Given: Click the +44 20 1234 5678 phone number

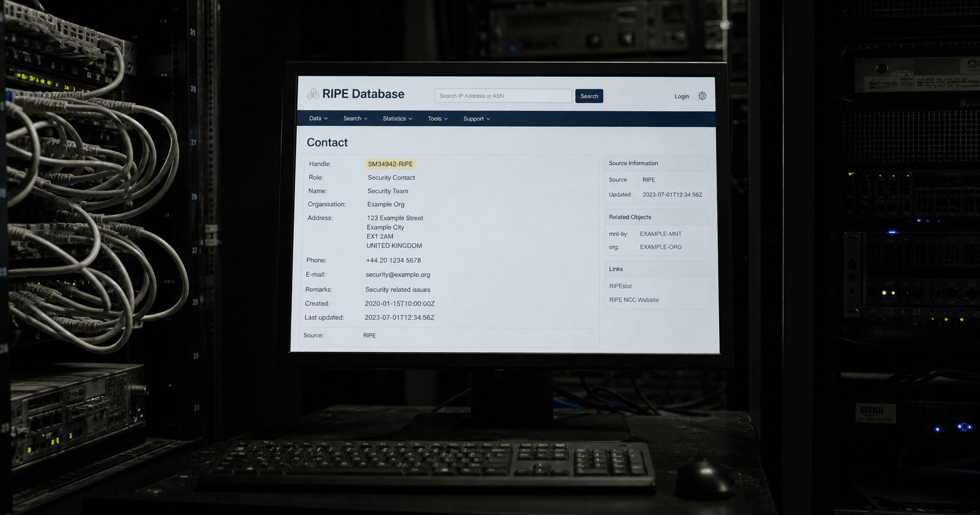Looking at the screenshot, I should [393, 261].
